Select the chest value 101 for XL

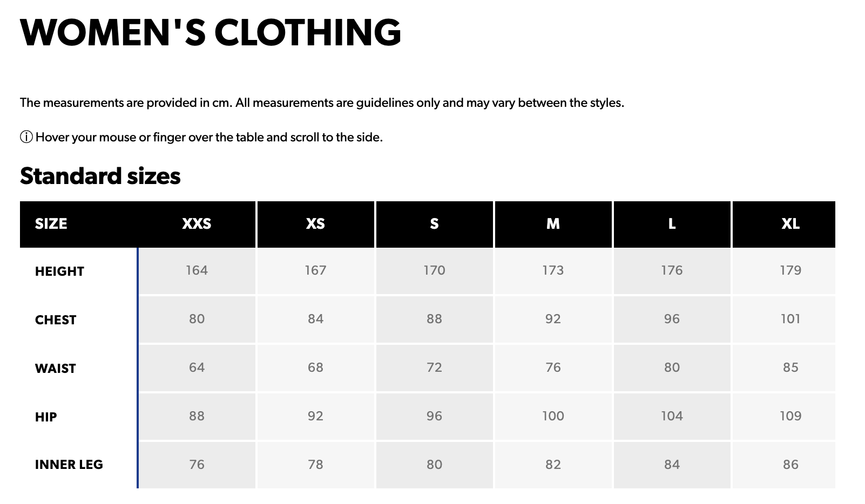tap(790, 319)
